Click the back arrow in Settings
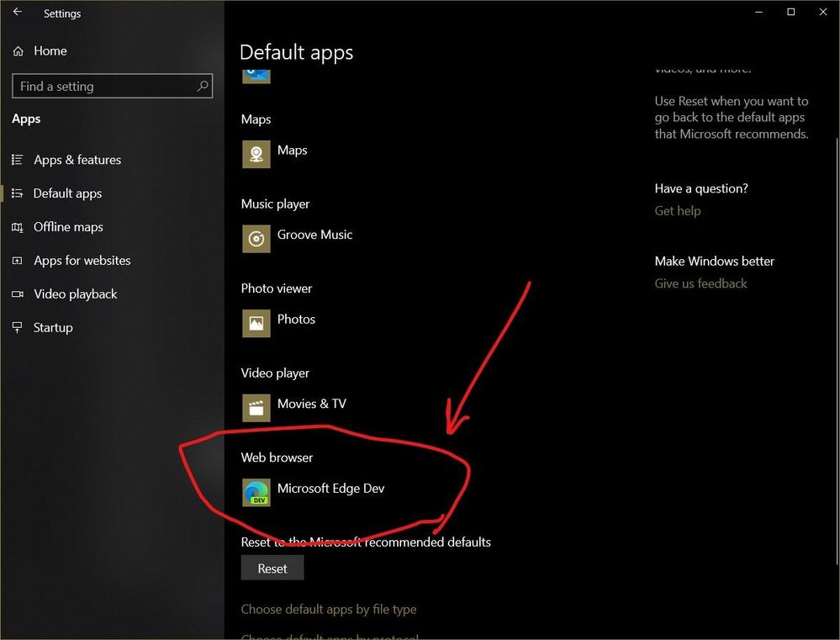This screenshot has height=640, width=840. [17, 12]
